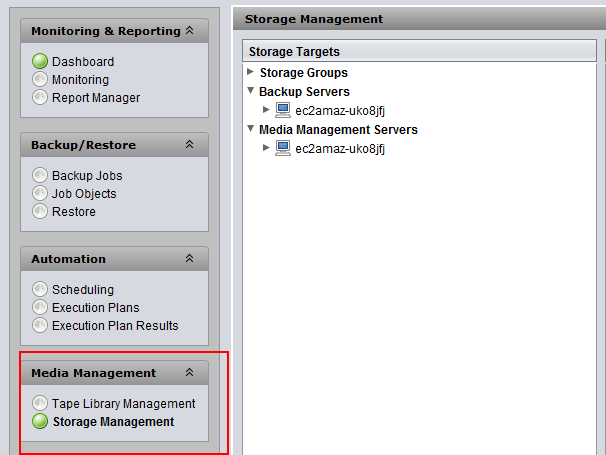The width and height of the screenshot is (606, 455).
Task: Open Job Objects in the sidebar
Action: tap(84, 194)
